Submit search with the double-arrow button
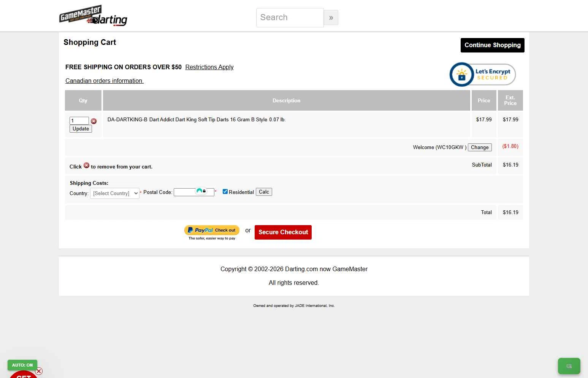Image resolution: width=588 pixels, height=378 pixels. point(331,17)
